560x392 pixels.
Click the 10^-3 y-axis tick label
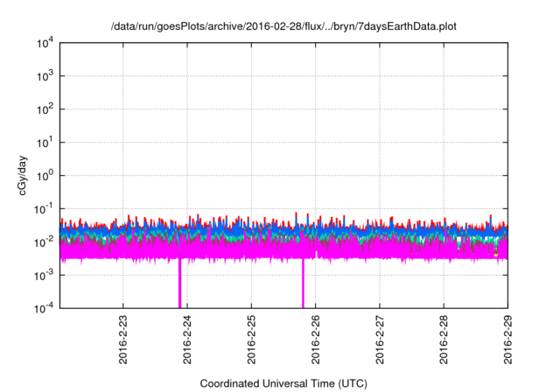coord(44,276)
